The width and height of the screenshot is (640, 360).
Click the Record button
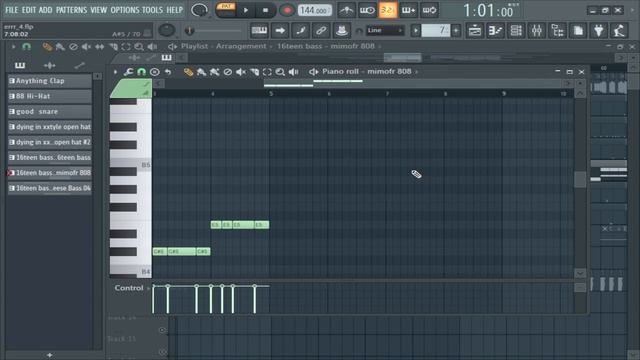click(287, 10)
